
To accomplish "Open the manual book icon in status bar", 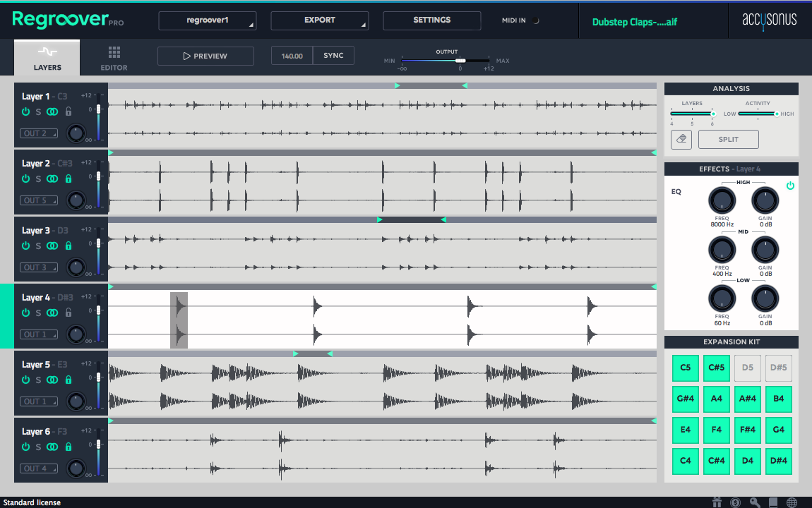I will [x=773, y=502].
